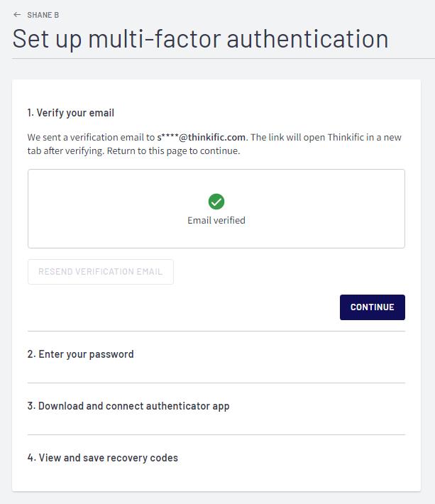Click 'We sent a verification email to' text

coord(91,137)
